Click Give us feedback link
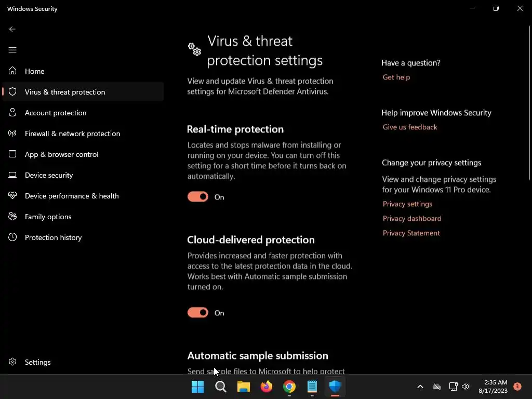 coord(410,127)
